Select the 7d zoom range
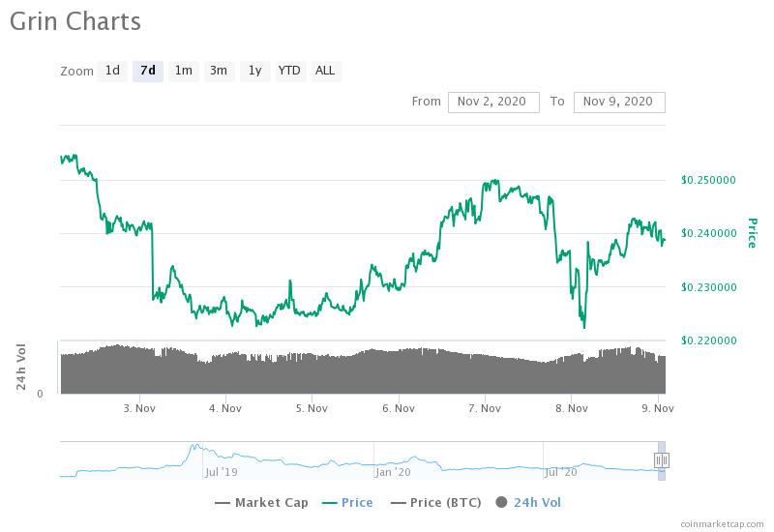774x532 pixels. pos(147,71)
